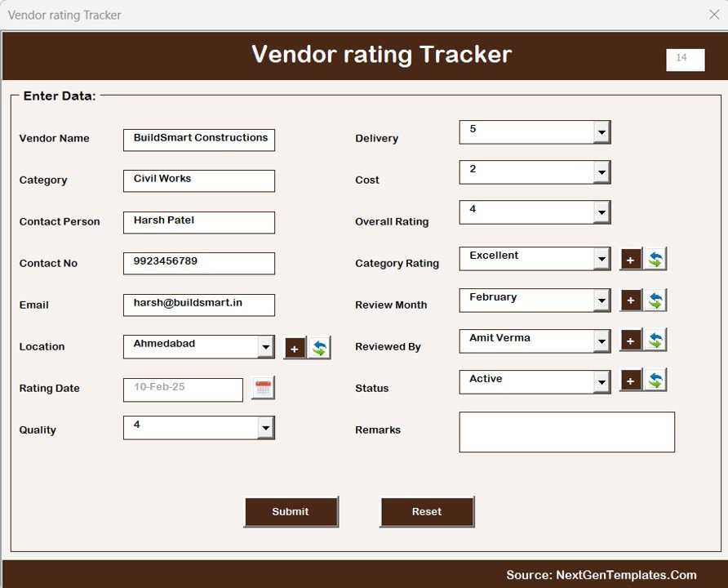Open the Cost rating dropdown
Image resolution: width=728 pixels, height=588 pixels.
(601, 172)
